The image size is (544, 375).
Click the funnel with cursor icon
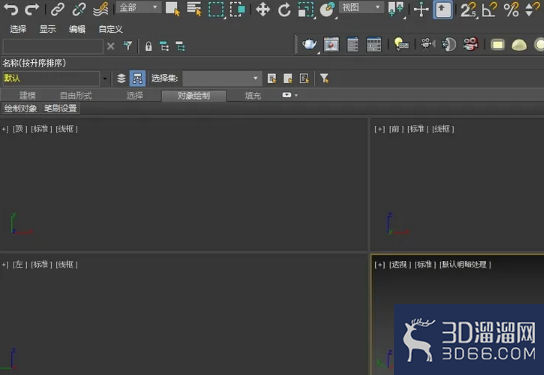click(x=324, y=78)
